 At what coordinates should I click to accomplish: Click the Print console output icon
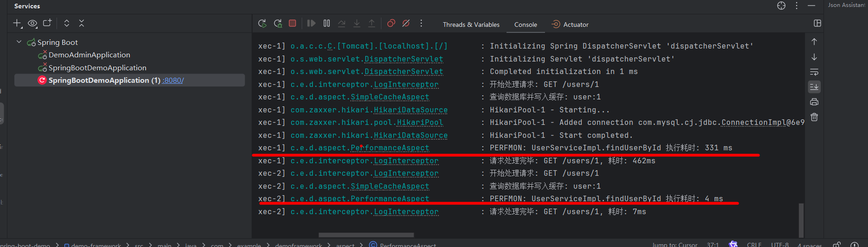(814, 102)
